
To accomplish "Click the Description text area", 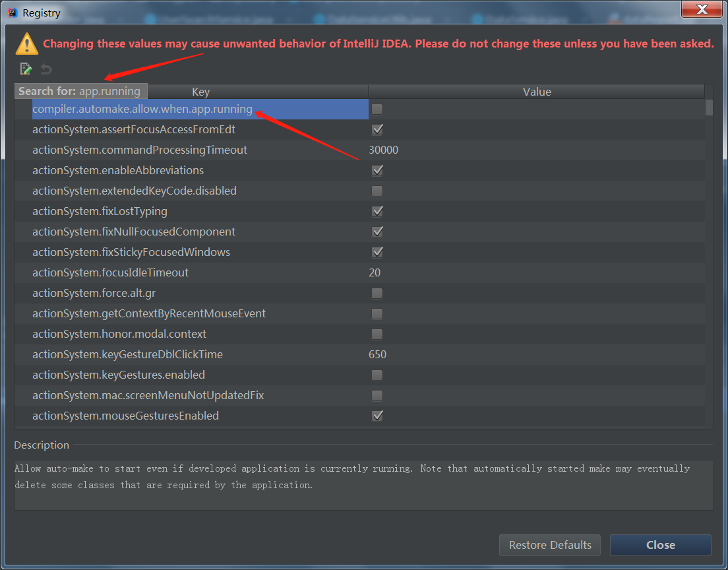I will click(x=363, y=485).
